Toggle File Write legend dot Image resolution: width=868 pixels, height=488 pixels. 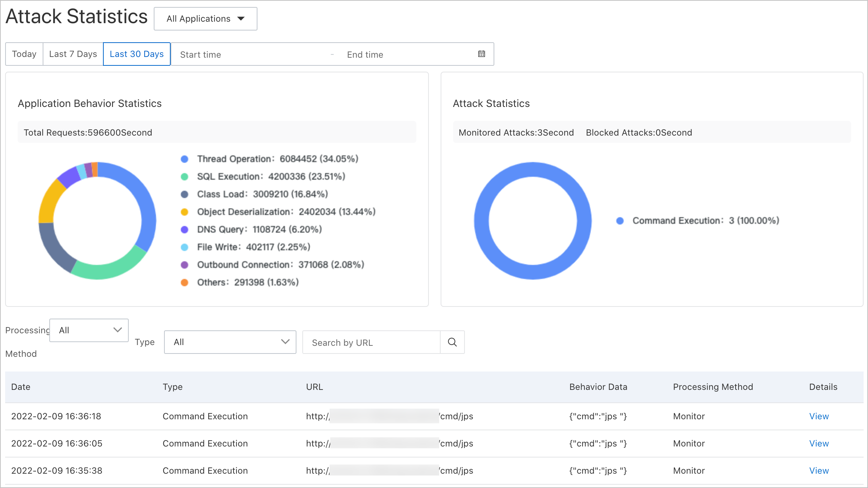coord(185,247)
